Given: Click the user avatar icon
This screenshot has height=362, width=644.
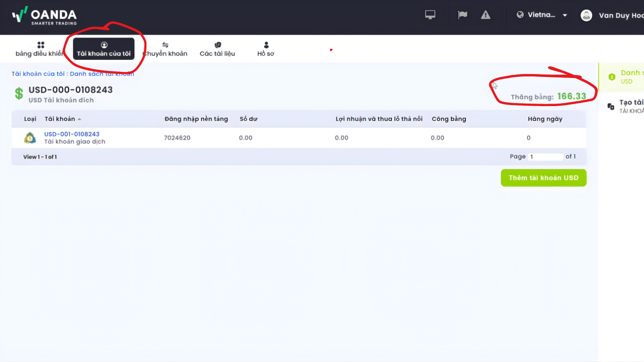Looking at the screenshot, I should click(x=586, y=15).
